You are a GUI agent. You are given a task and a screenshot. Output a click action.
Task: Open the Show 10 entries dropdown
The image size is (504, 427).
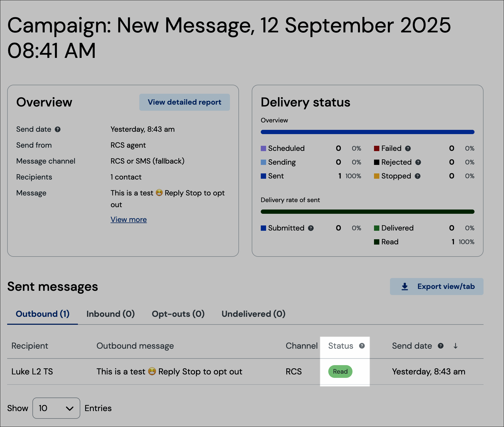tap(56, 408)
